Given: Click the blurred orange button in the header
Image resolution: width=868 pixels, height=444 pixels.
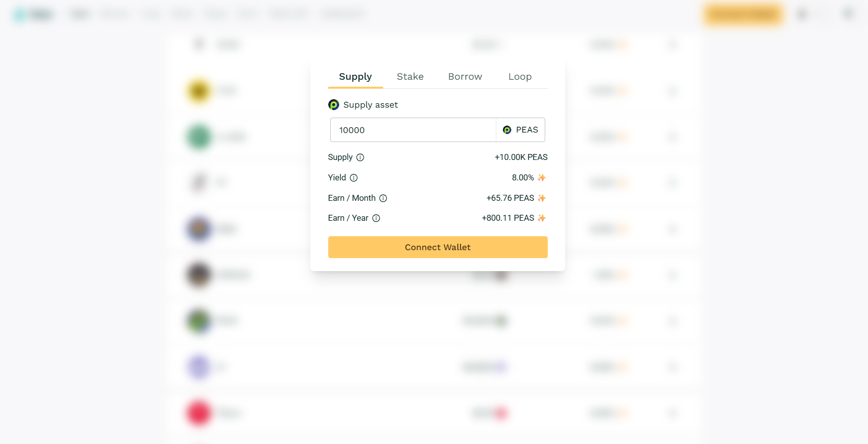Looking at the screenshot, I should click(743, 14).
